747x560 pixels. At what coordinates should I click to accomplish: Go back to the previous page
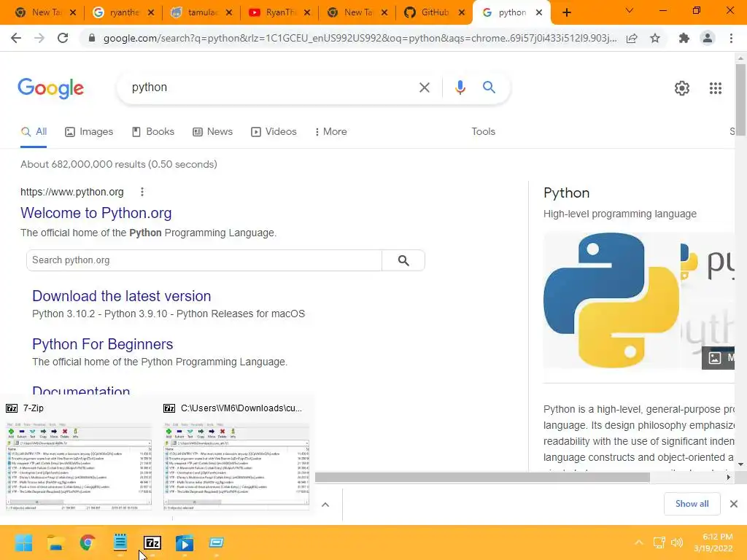point(16,38)
